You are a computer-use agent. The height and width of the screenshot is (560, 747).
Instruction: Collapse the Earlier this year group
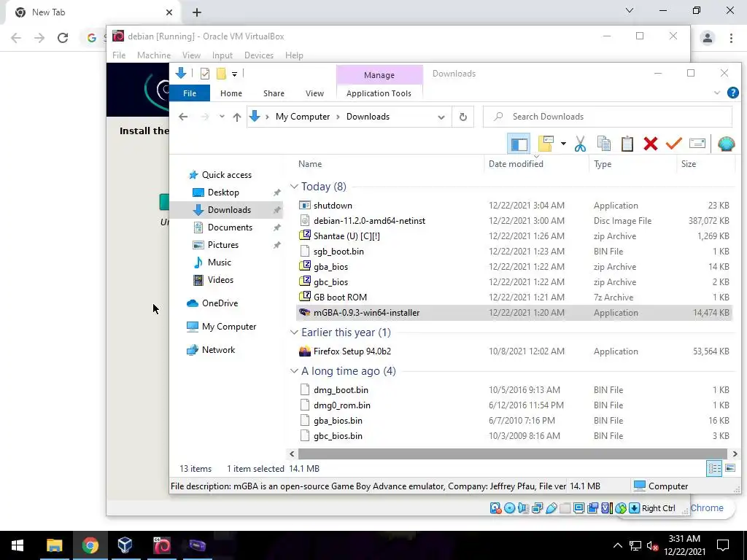pos(294,332)
